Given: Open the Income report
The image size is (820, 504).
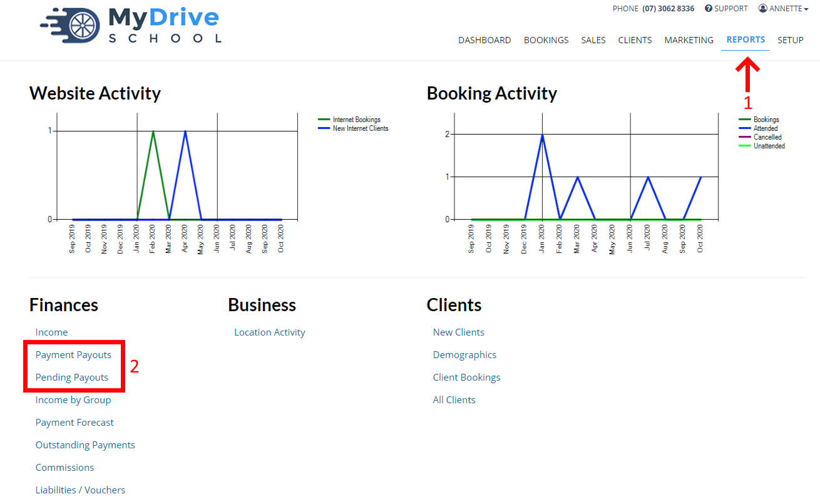Looking at the screenshot, I should point(51,332).
